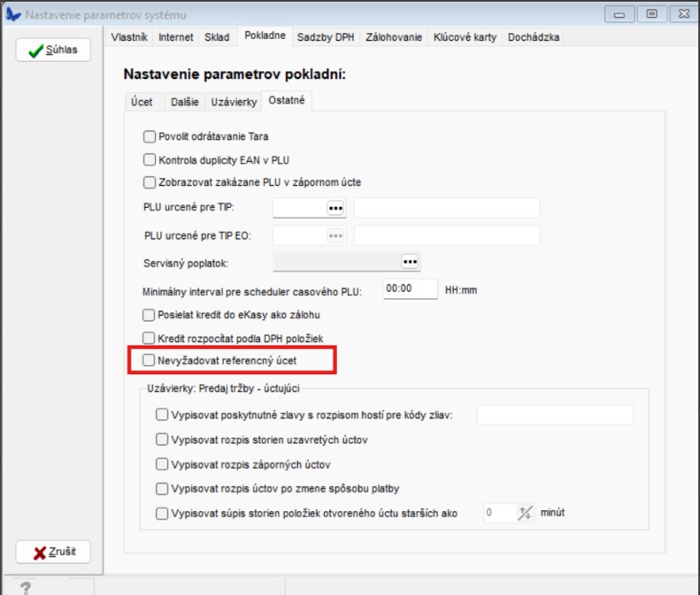Click the PLU urcené pre TIP EO ellipsis button
Screen dimensions: 700x595
(336, 235)
